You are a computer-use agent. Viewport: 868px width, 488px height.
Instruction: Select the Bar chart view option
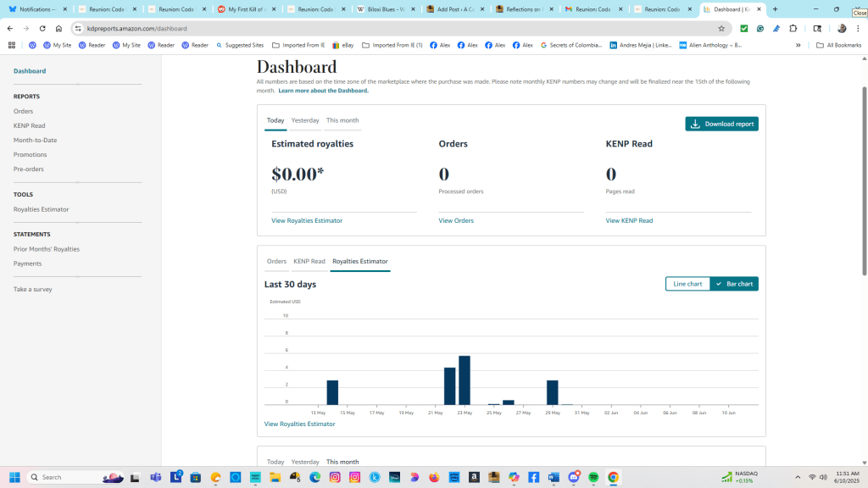click(x=734, y=284)
